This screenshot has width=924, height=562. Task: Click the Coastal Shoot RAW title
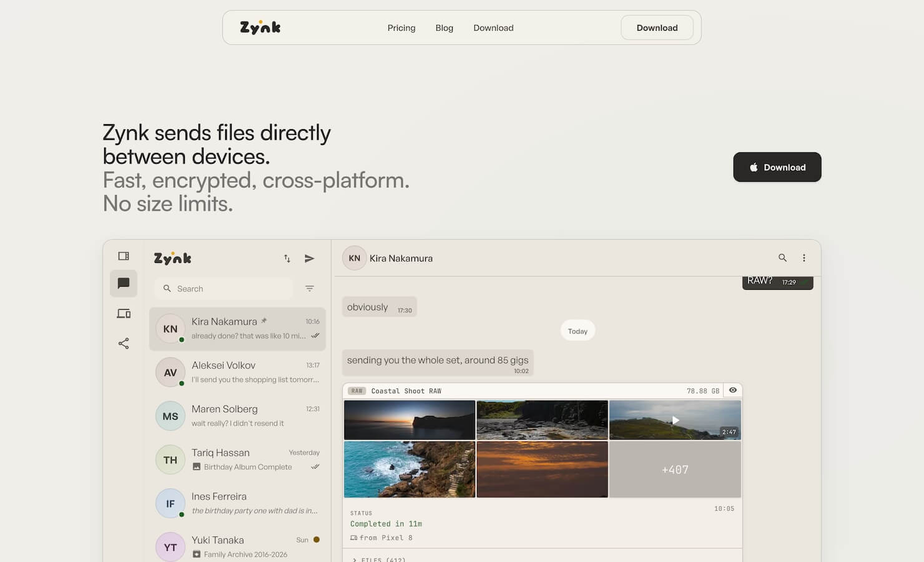point(406,391)
